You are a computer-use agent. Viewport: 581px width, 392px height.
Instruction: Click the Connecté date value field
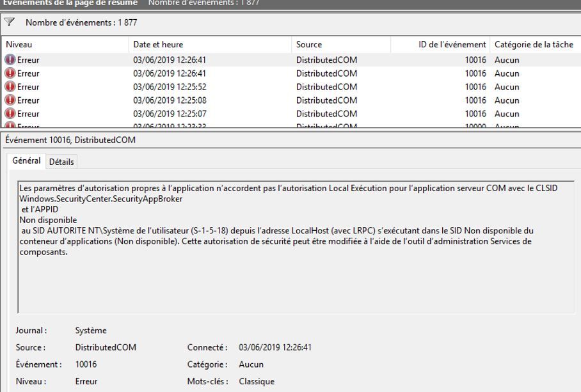(275, 347)
